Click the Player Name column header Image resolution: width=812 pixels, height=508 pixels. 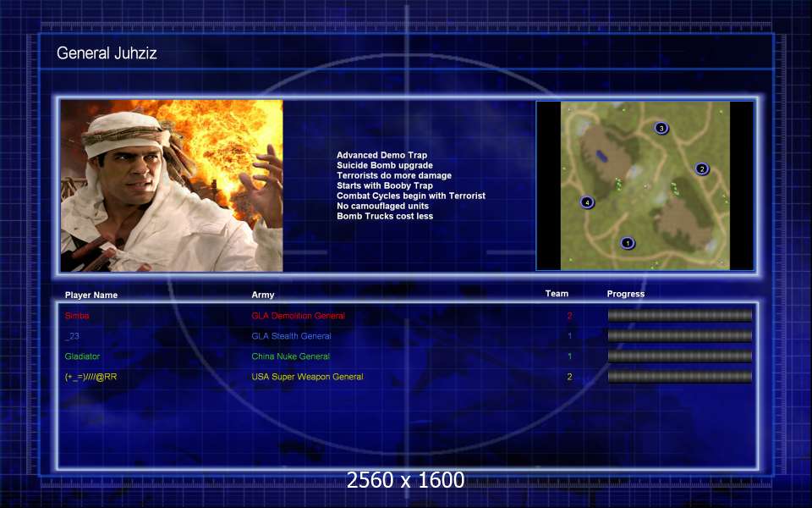click(x=91, y=295)
